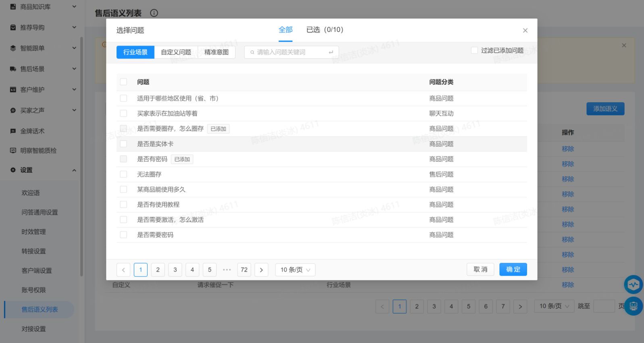Click the 客户维护 sidebar icon
The image size is (644, 343).
[x=13, y=90]
